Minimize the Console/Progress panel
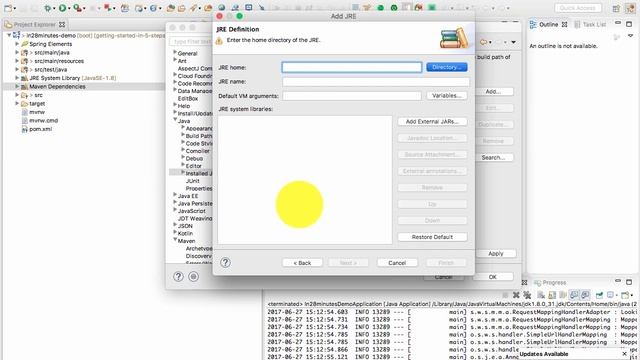640x360 pixels. 618,282
